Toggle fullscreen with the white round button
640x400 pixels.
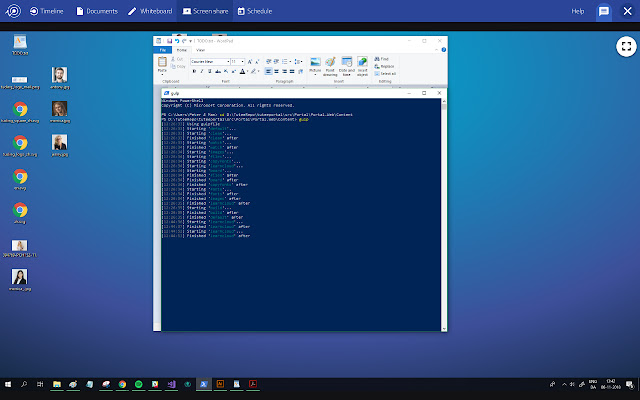pos(626,47)
